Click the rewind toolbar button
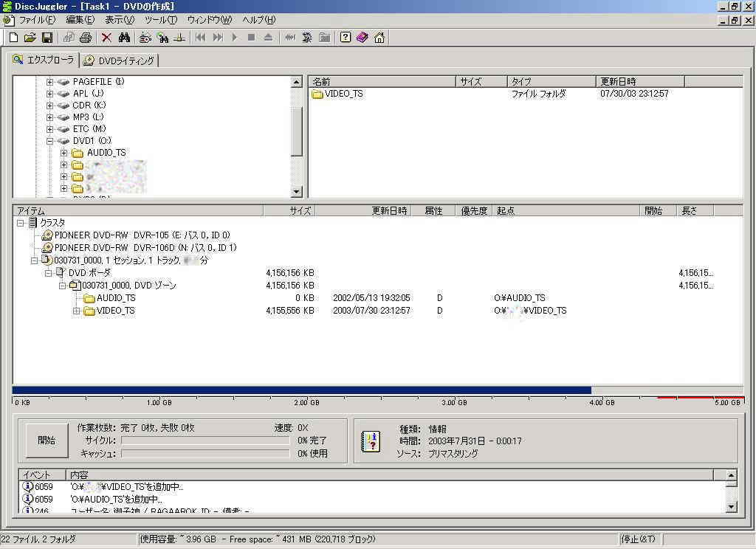The width and height of the screenshot is (756, 549). coord(200,37)
